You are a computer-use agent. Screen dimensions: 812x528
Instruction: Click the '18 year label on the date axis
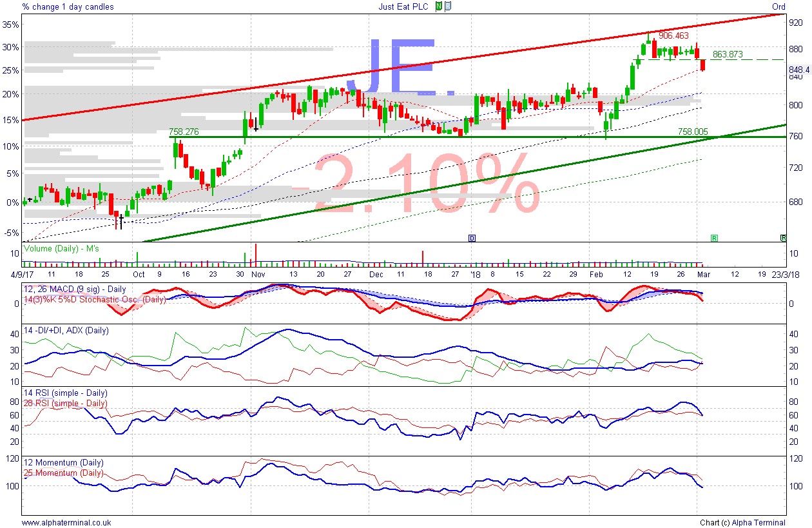(x=475, y=273)
